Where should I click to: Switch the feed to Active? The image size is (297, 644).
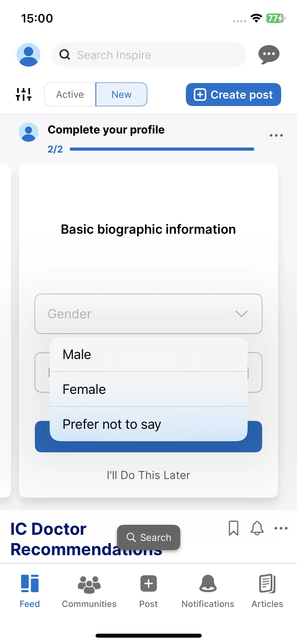coord(70,94)
